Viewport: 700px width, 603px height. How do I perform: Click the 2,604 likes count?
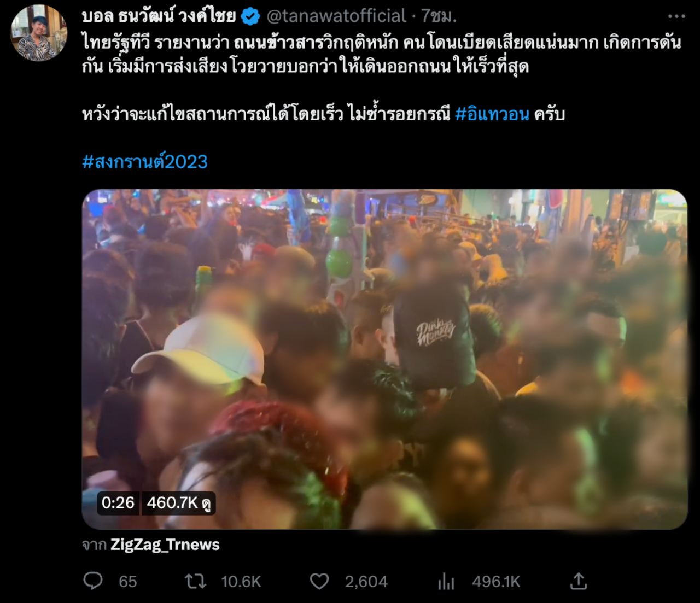pos(366,582)
